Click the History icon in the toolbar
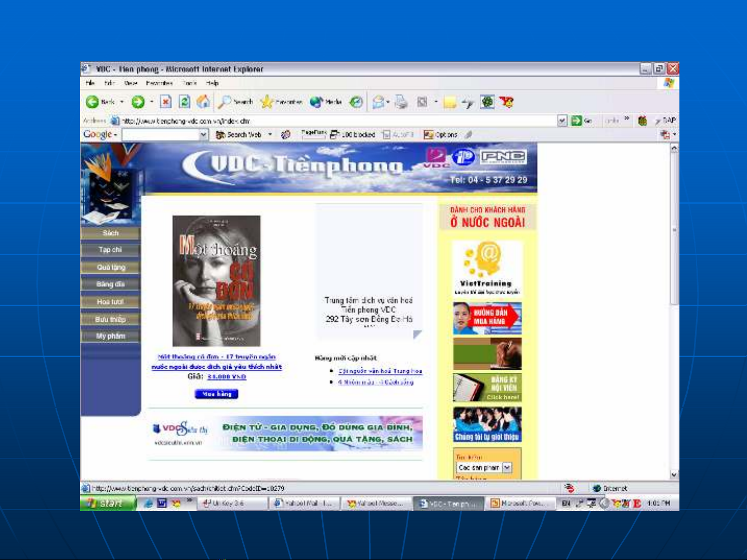747x560 pixels. pyautogui.click(x=356, y=102)
